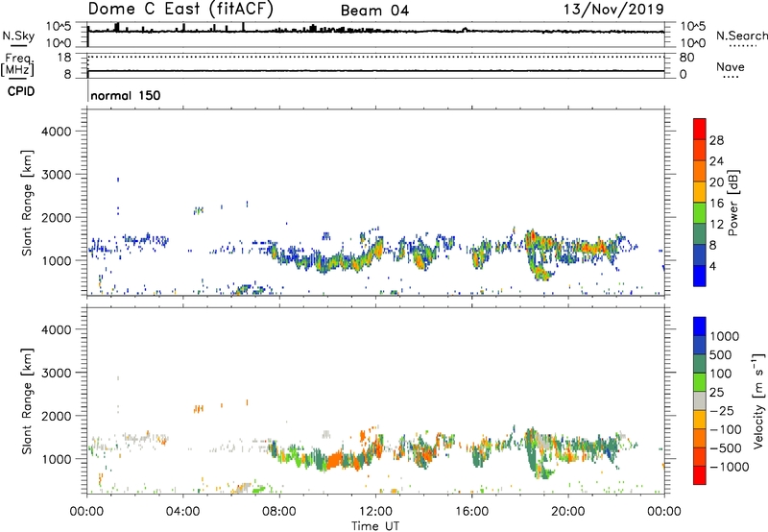Screen dimensions: 768x532
Task: Click the 'Freq. [MHz]' label
Action: [x=17, y=64]
